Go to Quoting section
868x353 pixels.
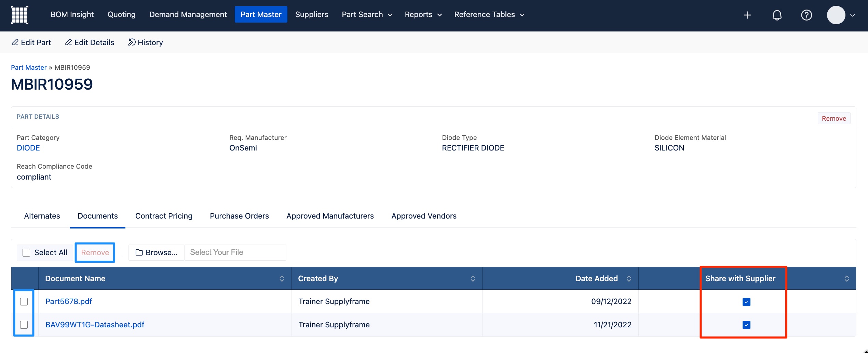tap(122, 14)
